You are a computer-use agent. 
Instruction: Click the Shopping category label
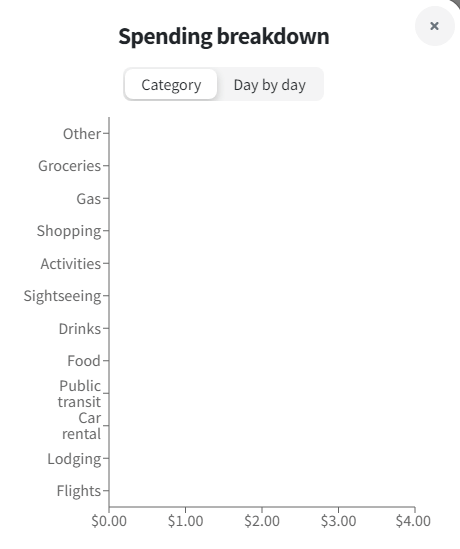tap(69, 231)
